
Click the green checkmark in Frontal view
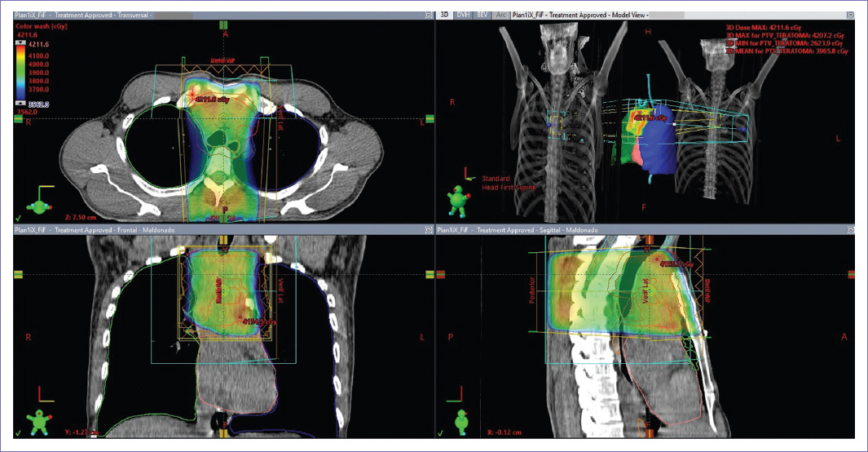point(18,434)
